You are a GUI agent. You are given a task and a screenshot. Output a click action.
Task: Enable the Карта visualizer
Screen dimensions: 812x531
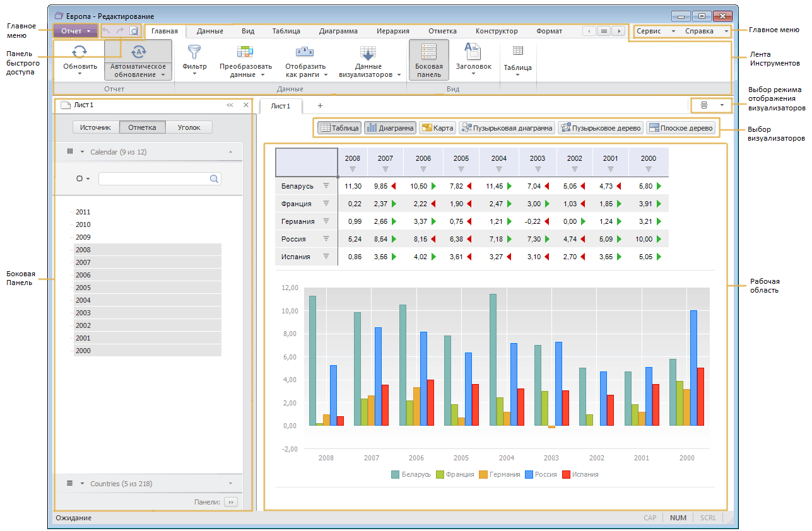coord(437,128)
